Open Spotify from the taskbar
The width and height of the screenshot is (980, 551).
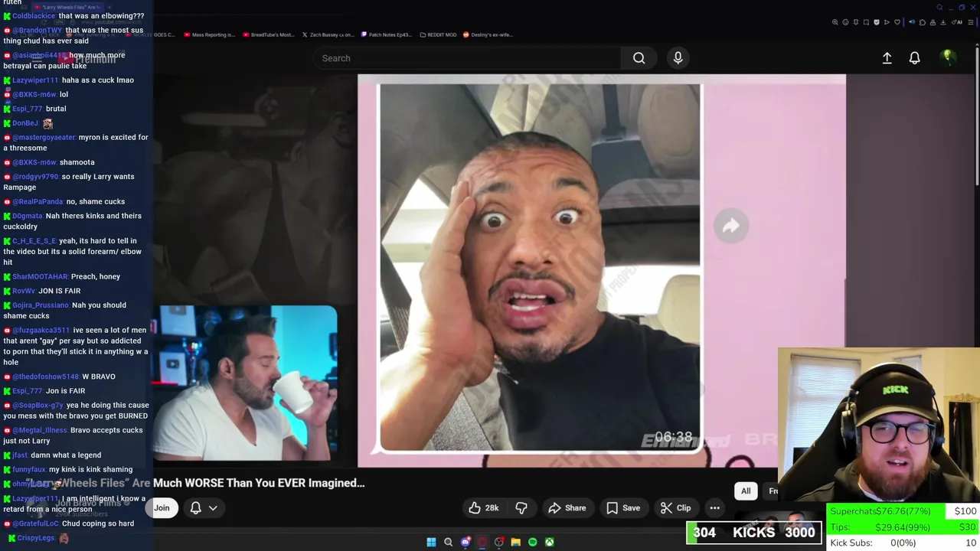coord(532,542)
